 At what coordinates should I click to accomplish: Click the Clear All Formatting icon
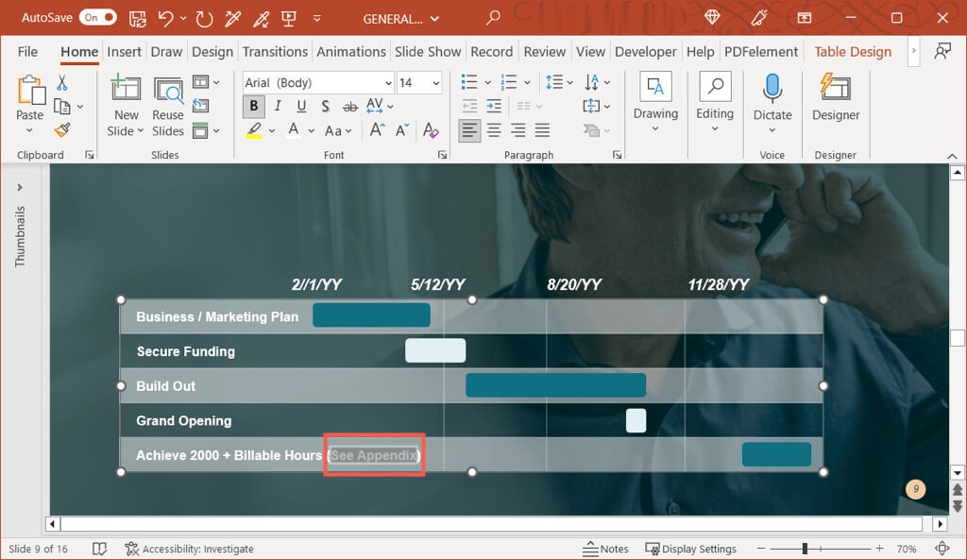click(x=431, y=130)
